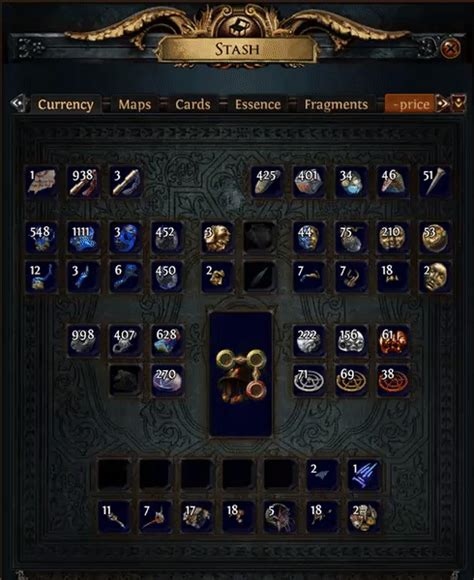Close the Stash window
The image size is (474, 580).
point(450,48)
